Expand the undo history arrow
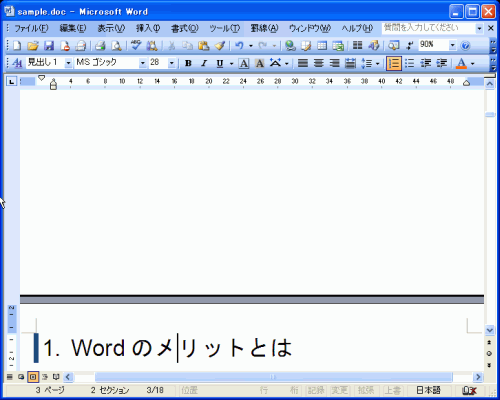Image resolution: width=500 pixels, height=400 pixels. (x=251, y=46)
